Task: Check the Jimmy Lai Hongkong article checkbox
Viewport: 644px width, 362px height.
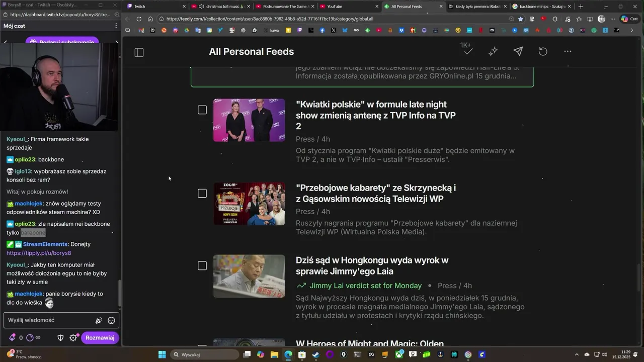Action: click(x=202, y=265)
